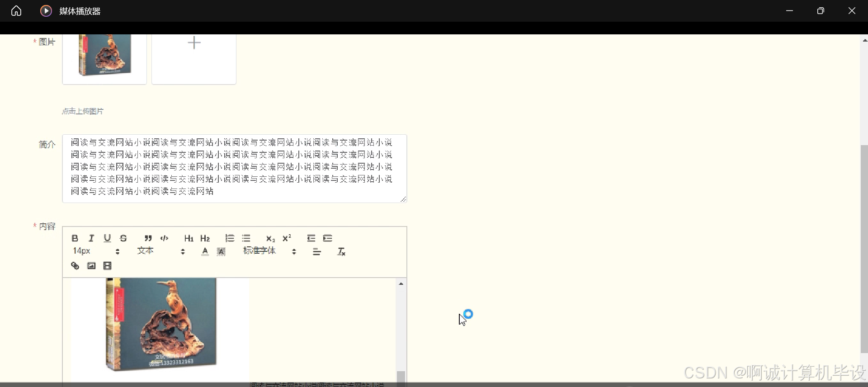Insert a hyperlink in the editor

75,266
